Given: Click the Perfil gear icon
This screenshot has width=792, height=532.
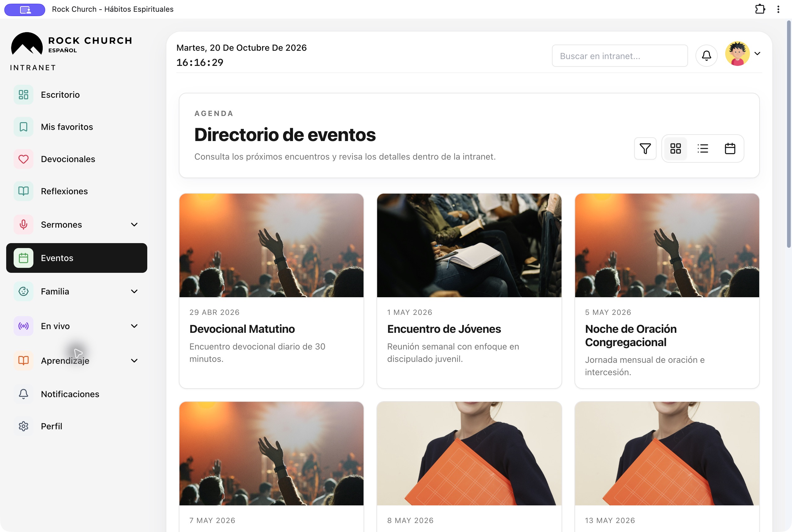Looking at the screenshot, I should [x=24, y=426].
